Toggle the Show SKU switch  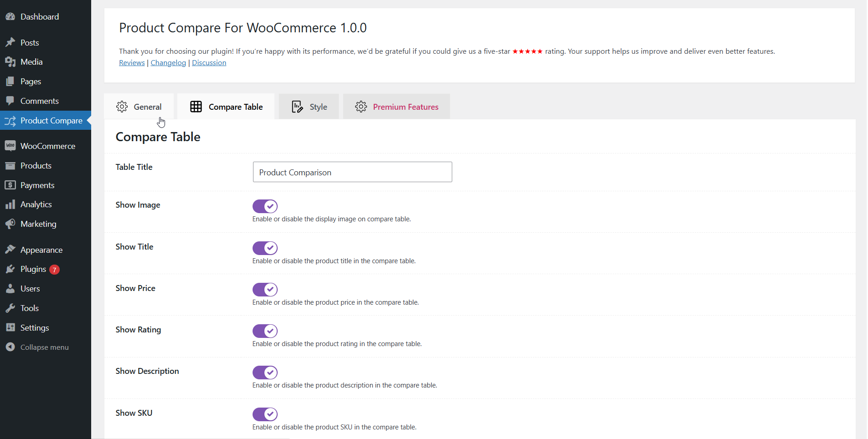pos(265,414)
